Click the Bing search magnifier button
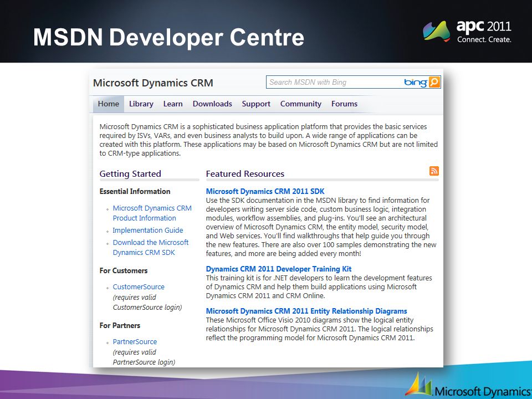 coord(434,82)
